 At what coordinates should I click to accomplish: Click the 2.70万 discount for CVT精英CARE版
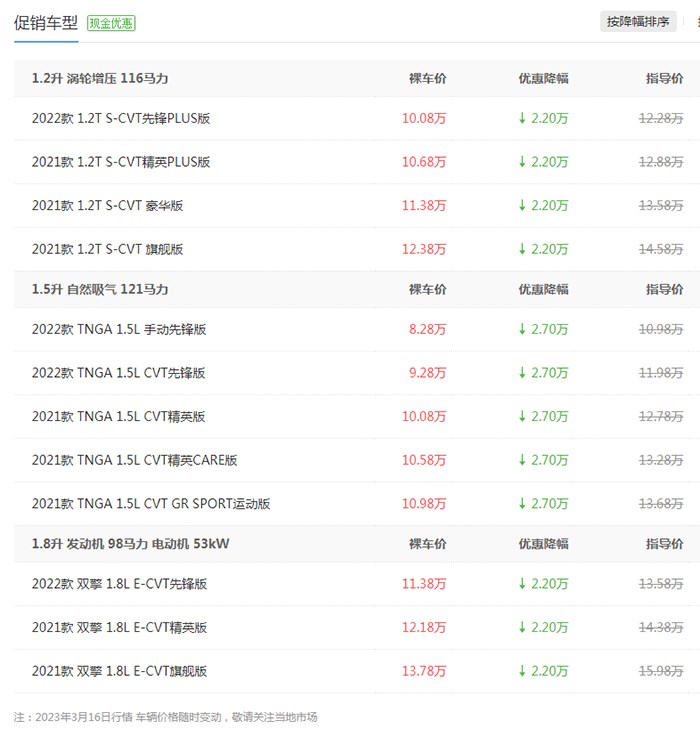click(543, 460)
